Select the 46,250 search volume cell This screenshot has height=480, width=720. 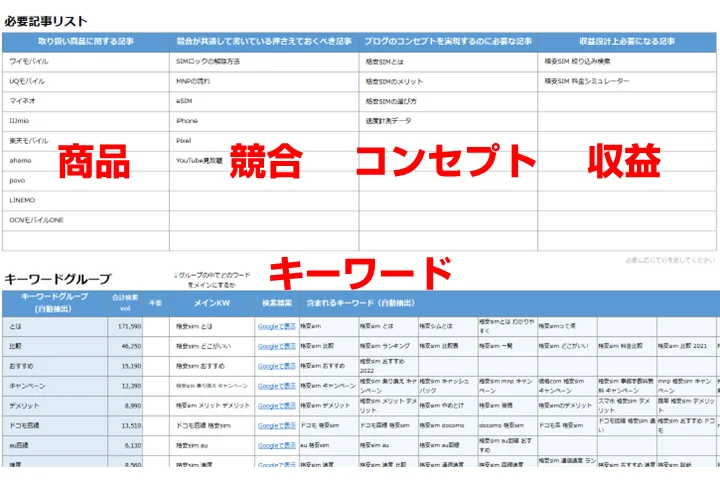(x=125, y=346)
